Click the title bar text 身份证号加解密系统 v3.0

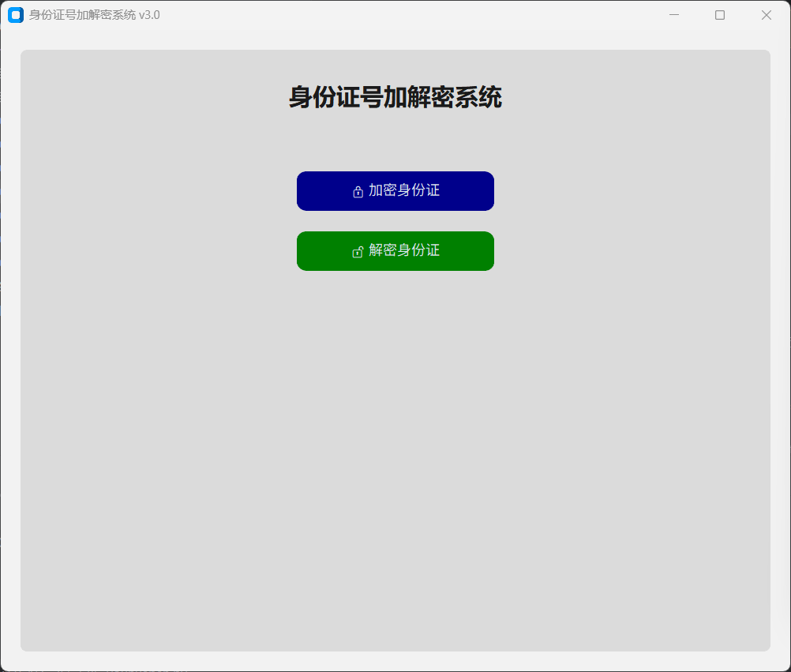[x=94, y=15]
